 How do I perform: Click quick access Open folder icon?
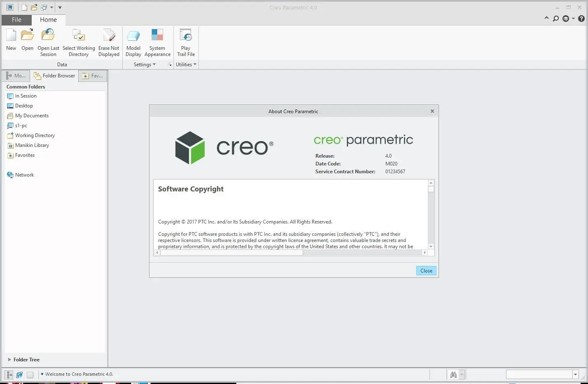pos(34,7)
